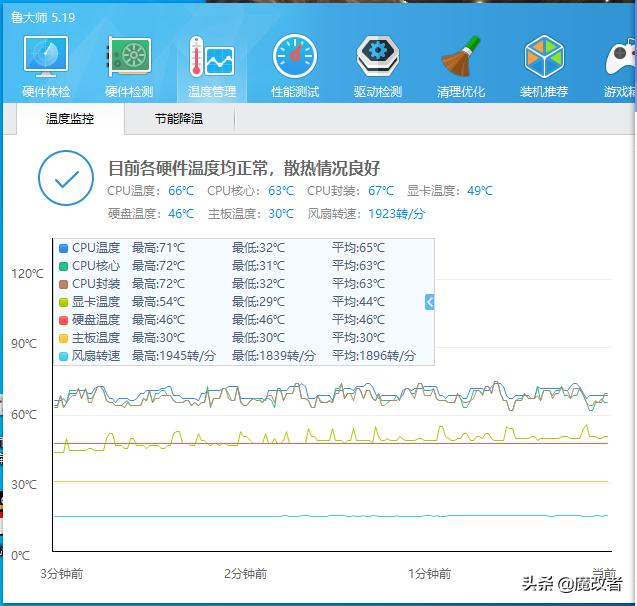Toggle 硬盘温度 red legend swatch
Viewport: 637px width, 606px height.
[63, 320]
